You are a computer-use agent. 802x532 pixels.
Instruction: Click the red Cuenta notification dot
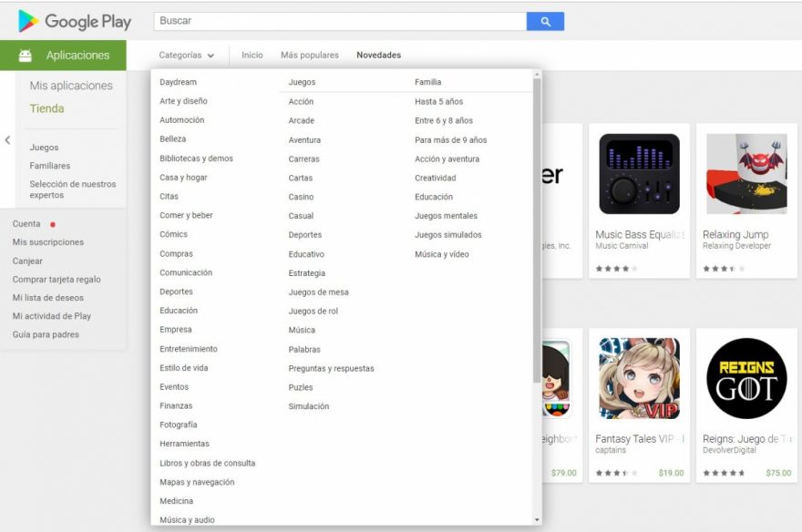(x=52, y=224)
